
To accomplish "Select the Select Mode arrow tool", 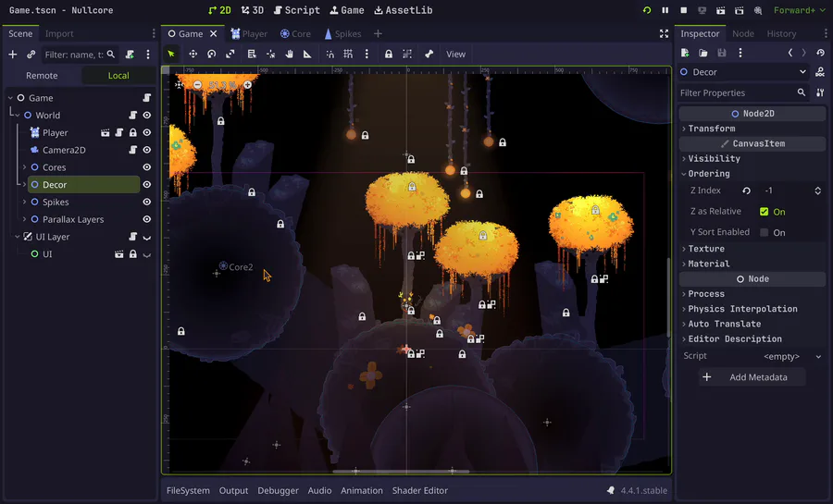I will pyautogui.click(x=171, y=55).
